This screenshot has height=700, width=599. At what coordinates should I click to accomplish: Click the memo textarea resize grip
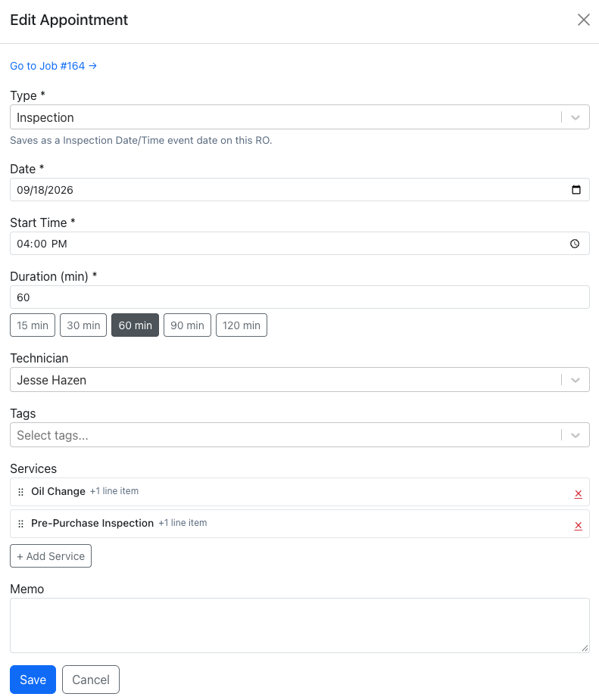coord(585,649)
